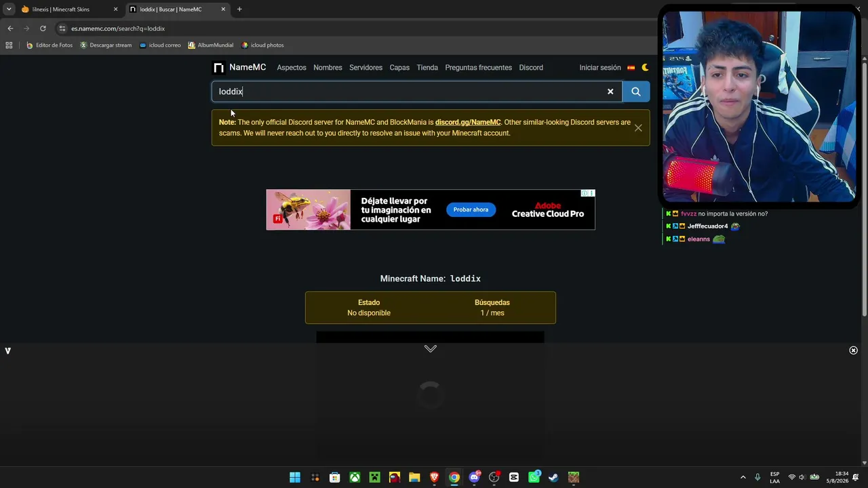Submit the search with the magnifier button
The image size is (868, 488).
tap(636, 91)
